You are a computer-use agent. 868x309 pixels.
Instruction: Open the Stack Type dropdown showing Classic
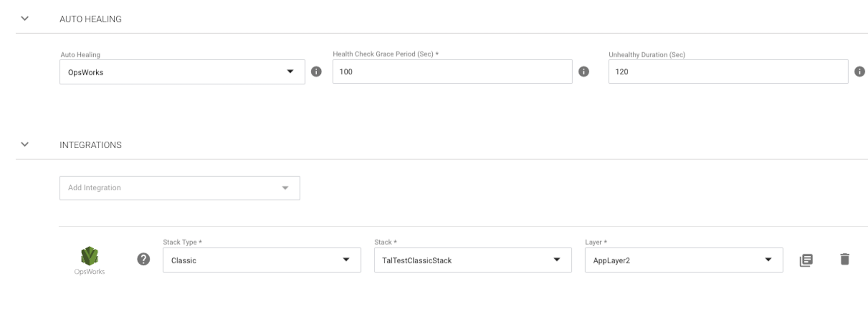tap(261, 260)
